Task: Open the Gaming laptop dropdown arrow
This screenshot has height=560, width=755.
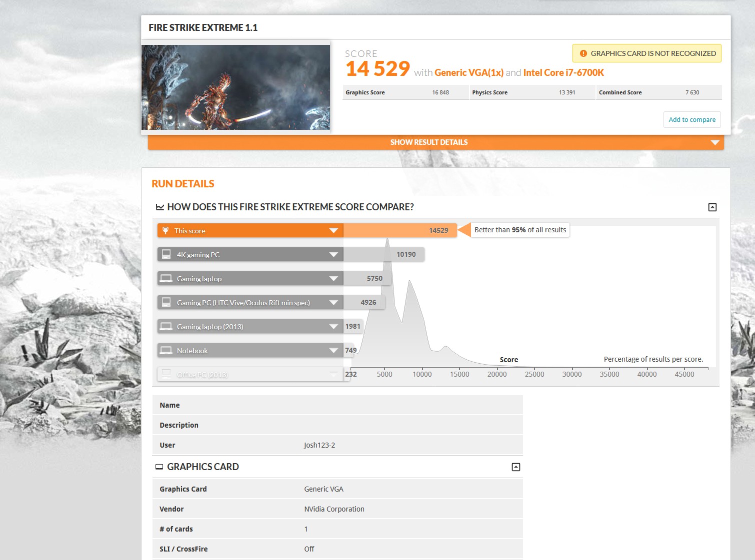Action: coord(333,278)
